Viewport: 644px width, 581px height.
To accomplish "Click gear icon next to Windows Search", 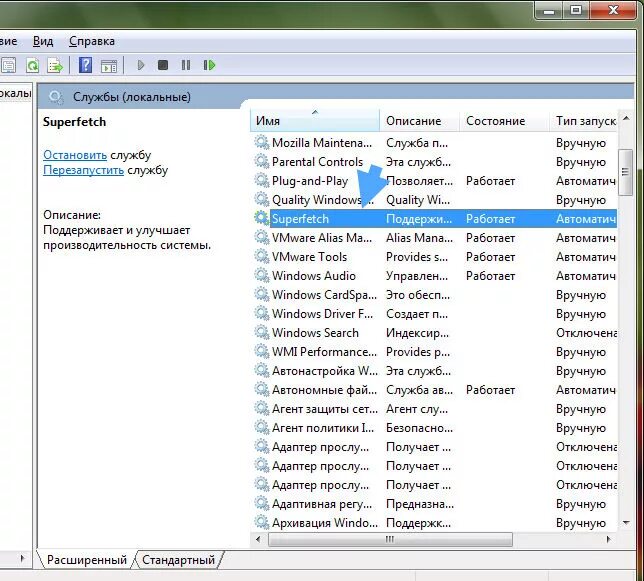I will (261, 333).
